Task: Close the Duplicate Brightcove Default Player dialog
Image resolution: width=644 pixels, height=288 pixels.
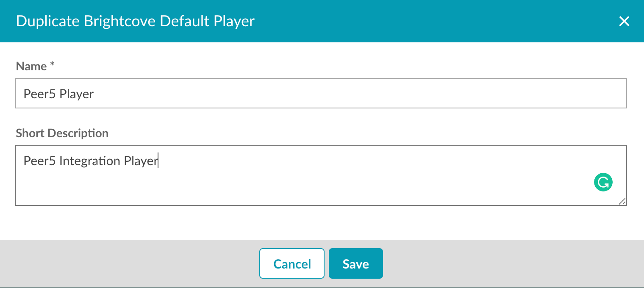Action: pos(624,21)
